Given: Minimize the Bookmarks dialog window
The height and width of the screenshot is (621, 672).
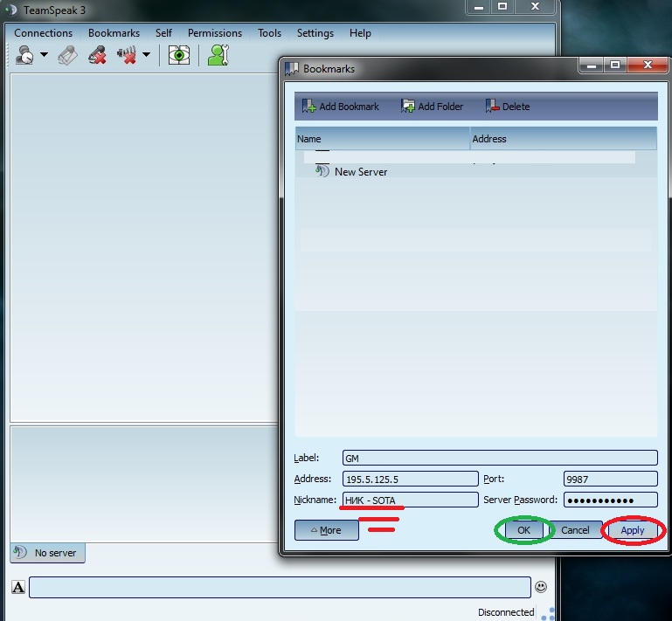Looking at the screenshot, I should click(x=592, y=66).
